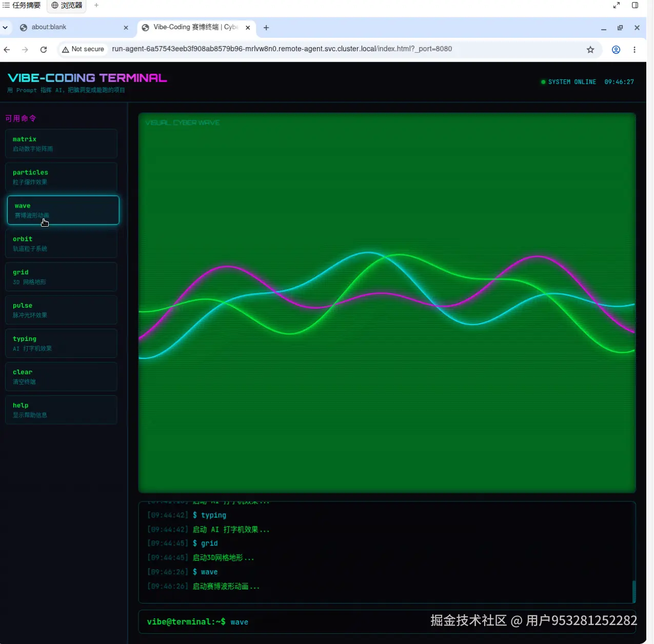Click the browser back arrow
This screenshot has width=654, height=644.
(x=7, y=49)
